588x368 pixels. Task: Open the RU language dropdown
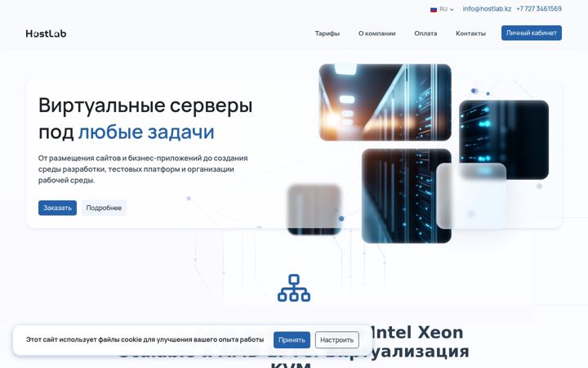(x=443, y=9)
